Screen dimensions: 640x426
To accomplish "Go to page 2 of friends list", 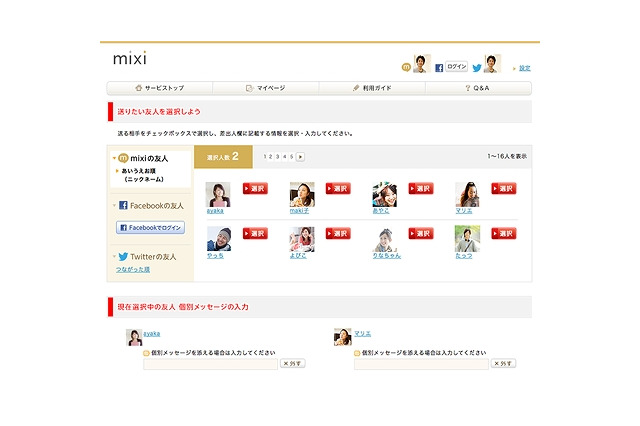I will (271, 157).
